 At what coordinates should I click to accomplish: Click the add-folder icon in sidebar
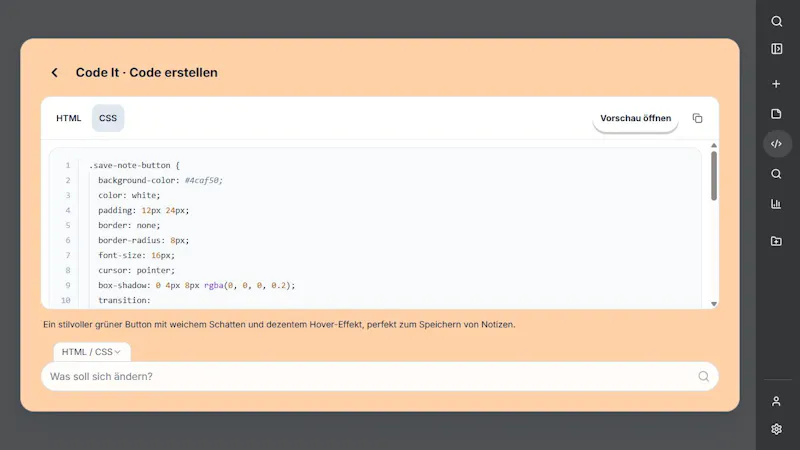click(x=776, y=241)
